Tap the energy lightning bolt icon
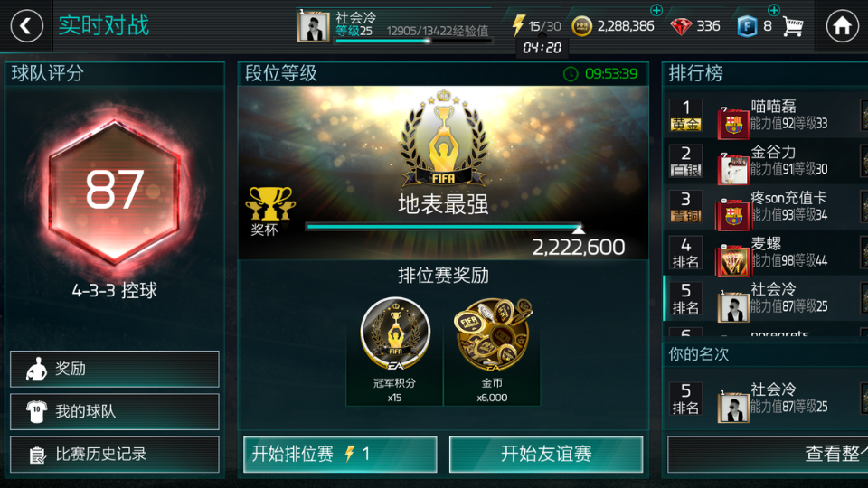 [518, 25]
